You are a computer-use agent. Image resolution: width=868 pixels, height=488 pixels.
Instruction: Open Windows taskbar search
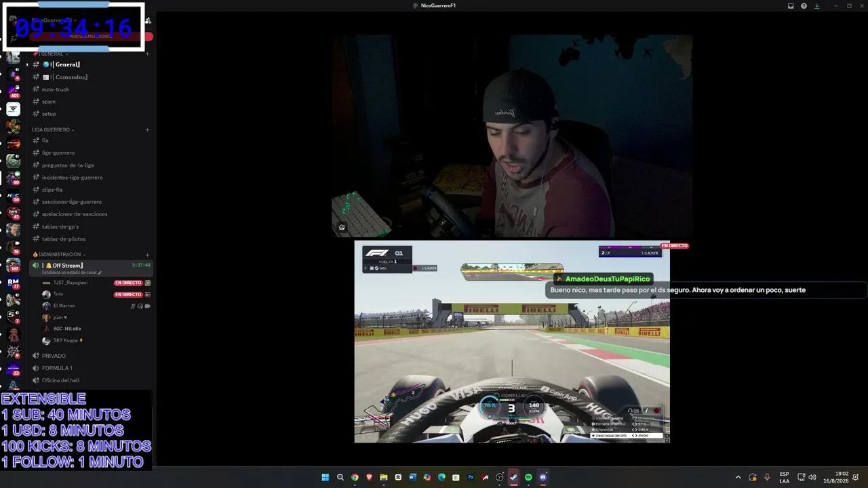click(340, 477)
